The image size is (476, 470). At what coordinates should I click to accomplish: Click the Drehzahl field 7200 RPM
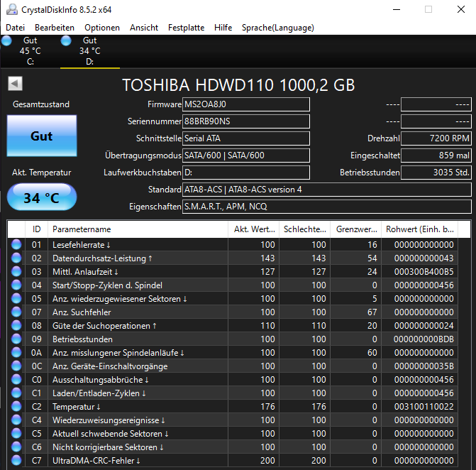436,138
